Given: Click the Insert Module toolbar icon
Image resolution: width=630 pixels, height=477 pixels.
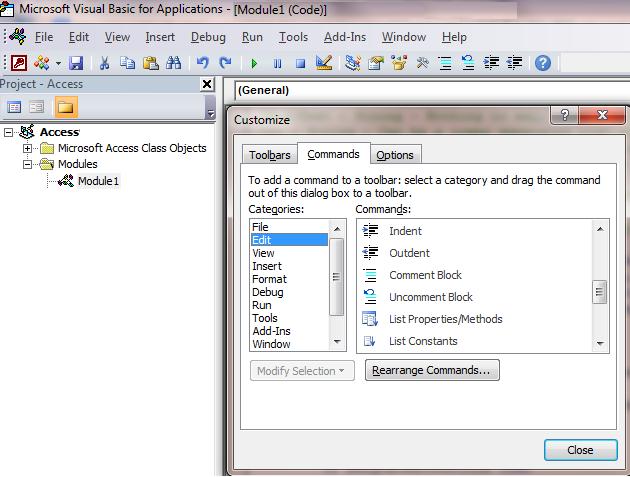Looking at the screenshot, I should (42, 63).
